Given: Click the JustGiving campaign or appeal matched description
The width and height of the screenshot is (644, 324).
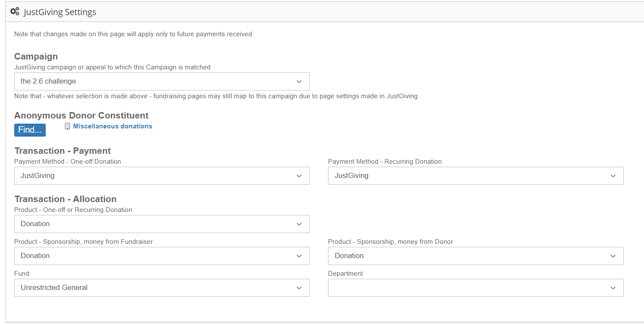Looking at the screenshot, I should [x=113, y=67].
